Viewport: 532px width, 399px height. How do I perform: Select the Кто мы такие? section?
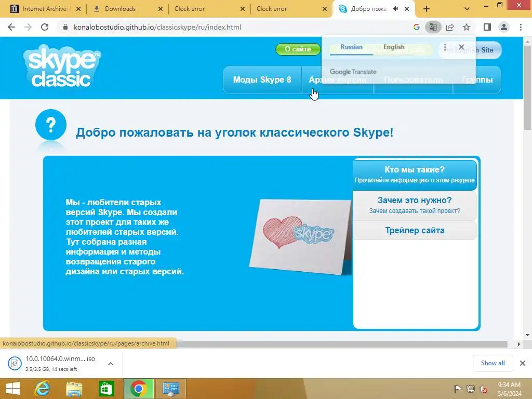click(x=414, y=175)
